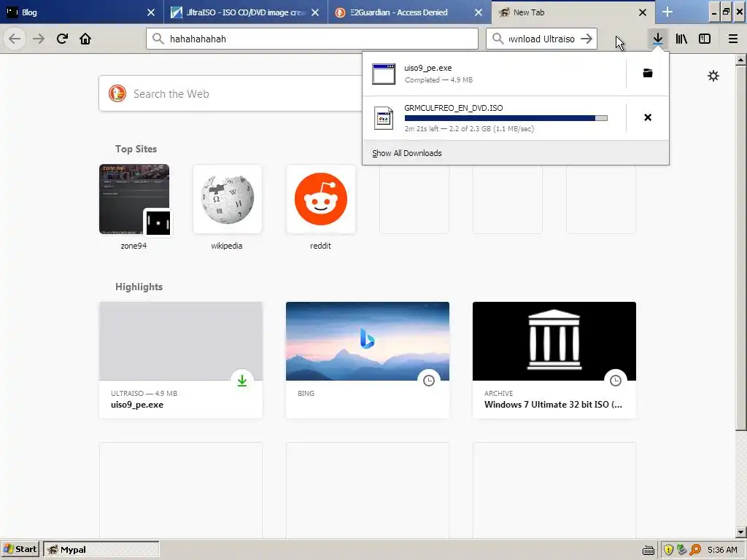Image resolution: width=747 pixels, height=560 pixels.
Task: Click the page scrollbar up arrow
Action: pos(740,61)
